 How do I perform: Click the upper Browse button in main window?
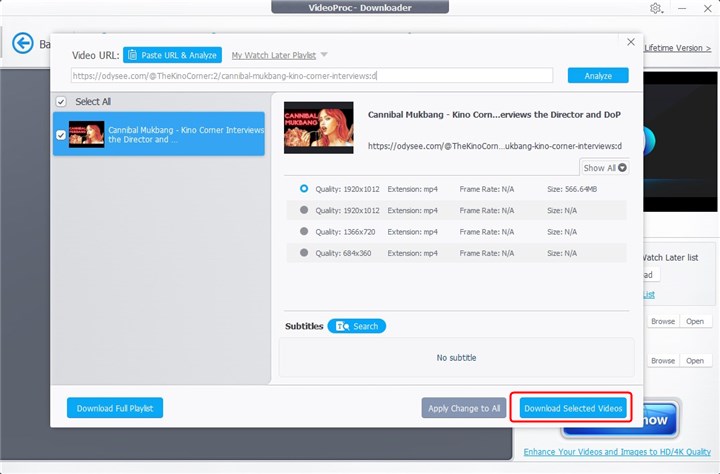tap(663, 322)
